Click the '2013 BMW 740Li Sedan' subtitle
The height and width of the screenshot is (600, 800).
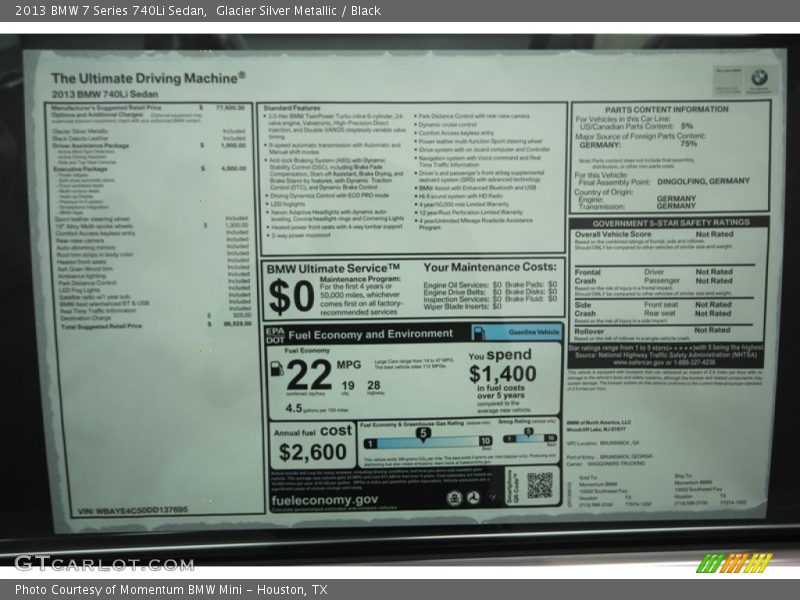coord(105,94)
